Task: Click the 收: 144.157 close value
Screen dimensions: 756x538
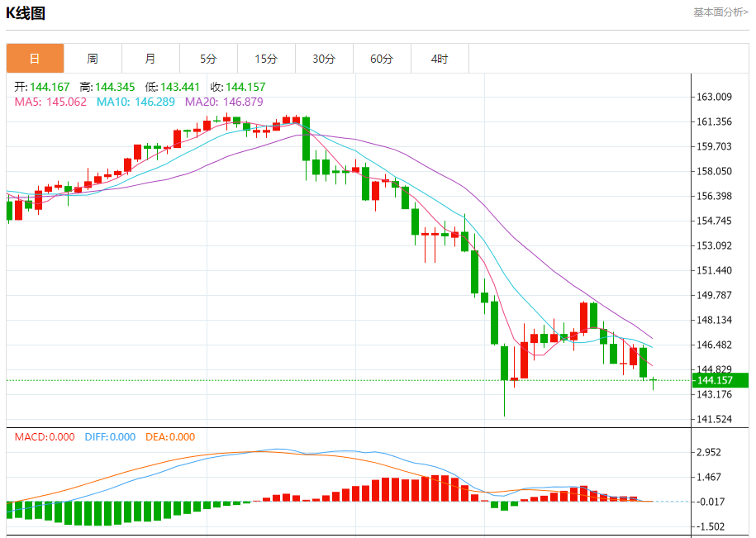Action: point(238,87)
